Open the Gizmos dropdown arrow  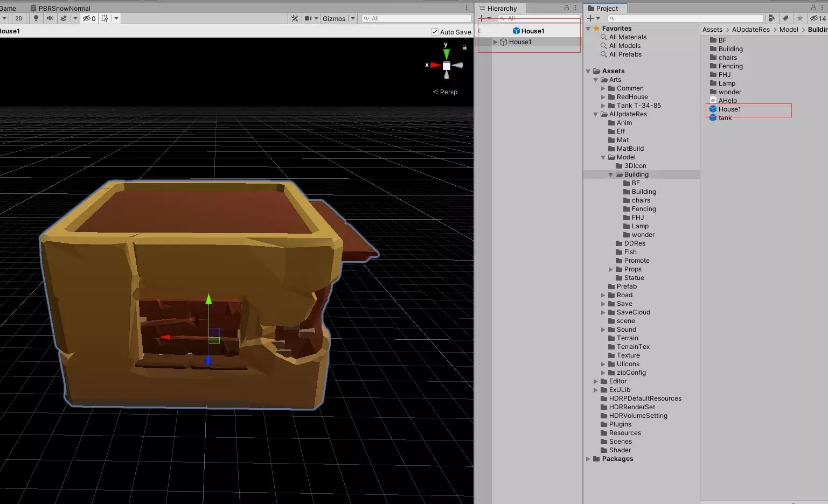[x=353, y=18]
